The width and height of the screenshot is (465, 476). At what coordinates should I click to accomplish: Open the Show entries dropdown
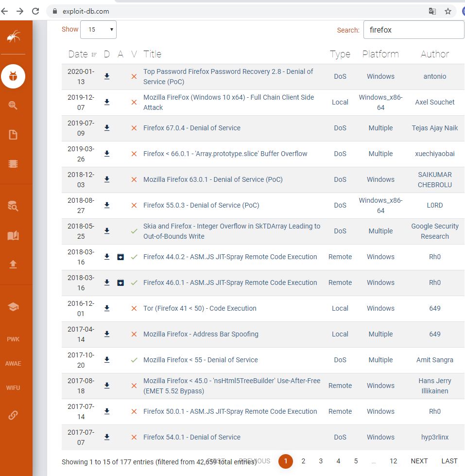coord(98,30)
